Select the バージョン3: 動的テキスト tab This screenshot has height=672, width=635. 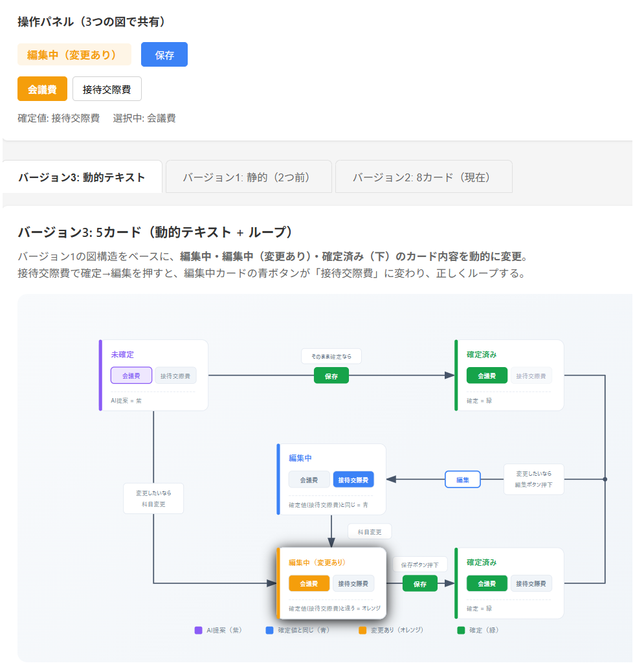[82, 176]
